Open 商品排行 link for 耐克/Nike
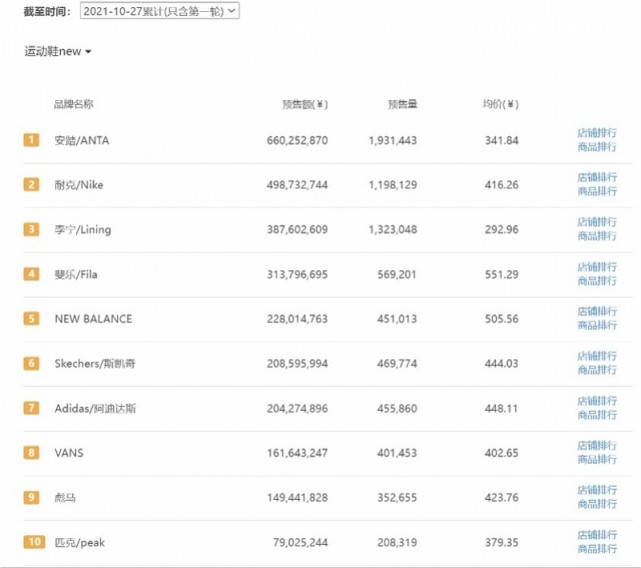 597,191
